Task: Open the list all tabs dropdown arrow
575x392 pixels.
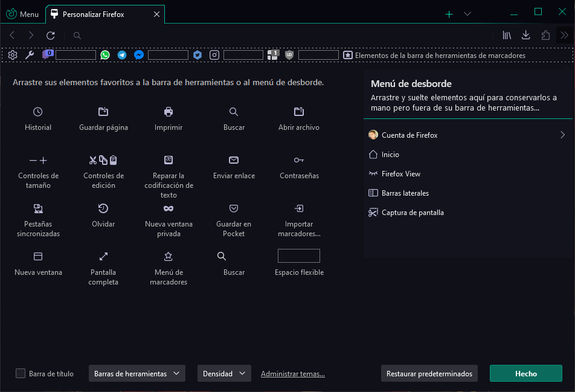Action: 467,14
